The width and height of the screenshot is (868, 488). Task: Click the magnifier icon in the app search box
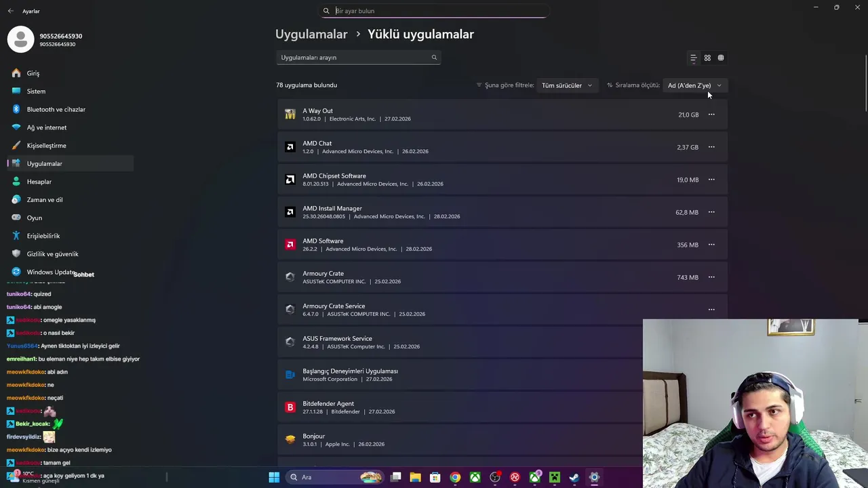[434, 58]
